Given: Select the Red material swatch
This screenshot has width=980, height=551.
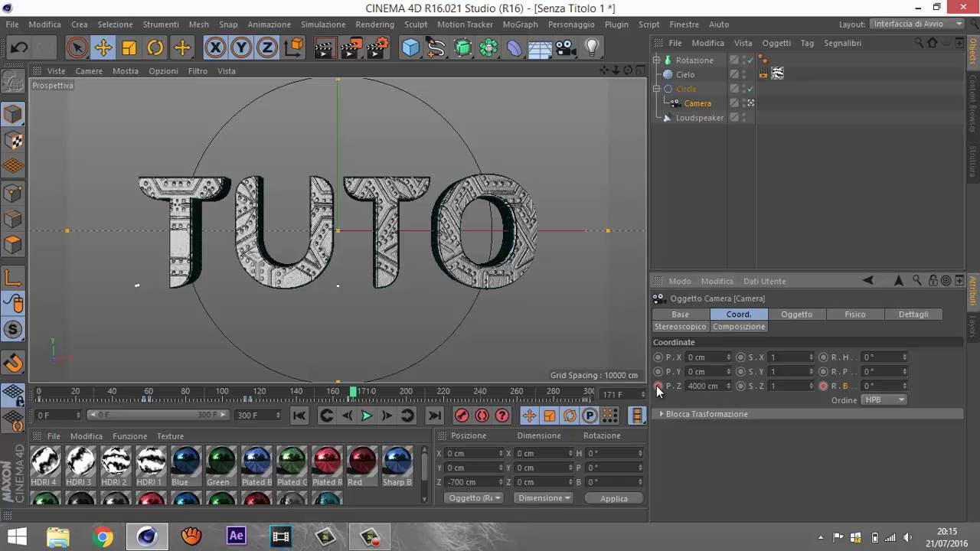Looking at the screenshot, I should click(362, 465).
